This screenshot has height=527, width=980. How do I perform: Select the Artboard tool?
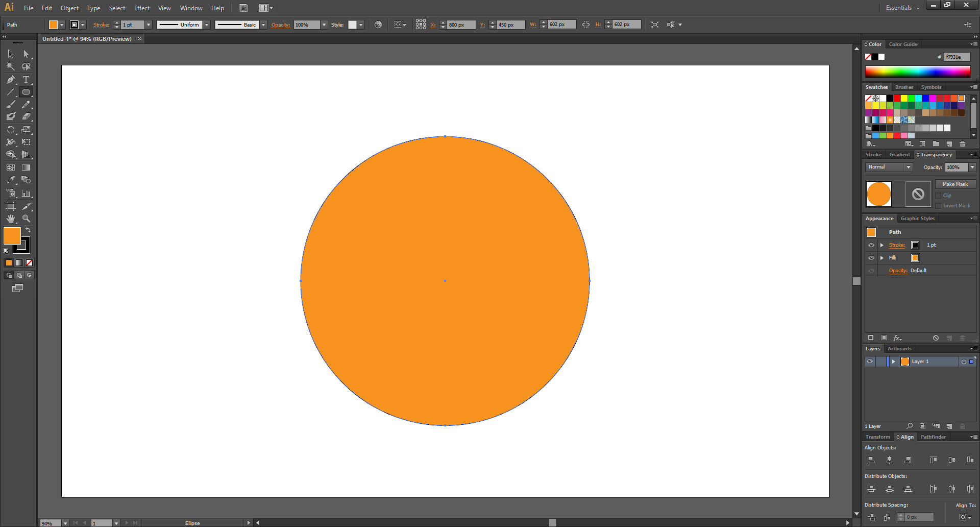point(11,206)
